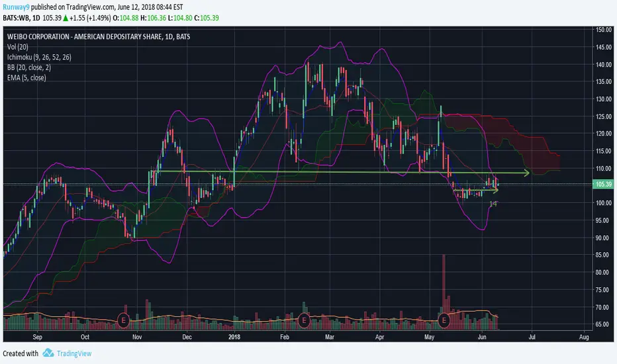Click the Weibo Corporation chart title

(99, 36)
